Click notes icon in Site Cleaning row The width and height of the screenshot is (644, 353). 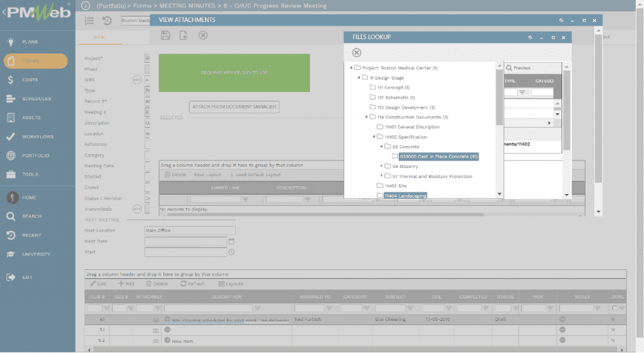562,319
